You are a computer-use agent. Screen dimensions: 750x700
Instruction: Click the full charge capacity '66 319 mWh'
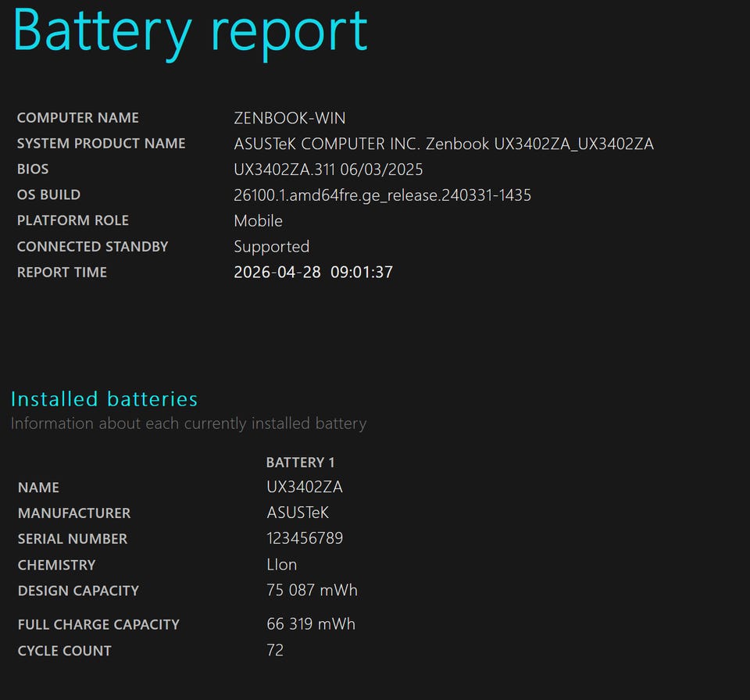click(x=311, y=624)
